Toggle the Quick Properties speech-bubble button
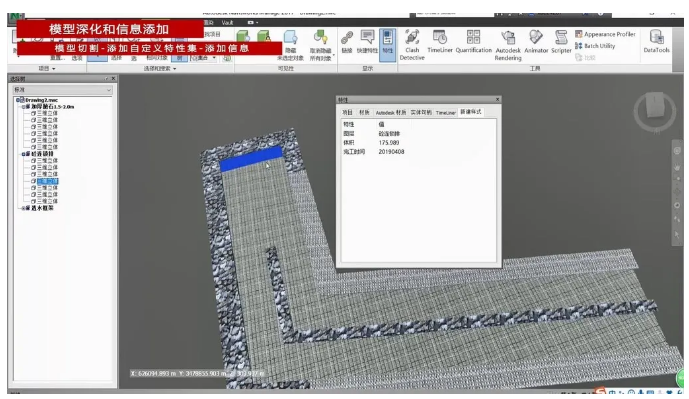The height and width of the screenshot is (399, 689). coord(367,42)
